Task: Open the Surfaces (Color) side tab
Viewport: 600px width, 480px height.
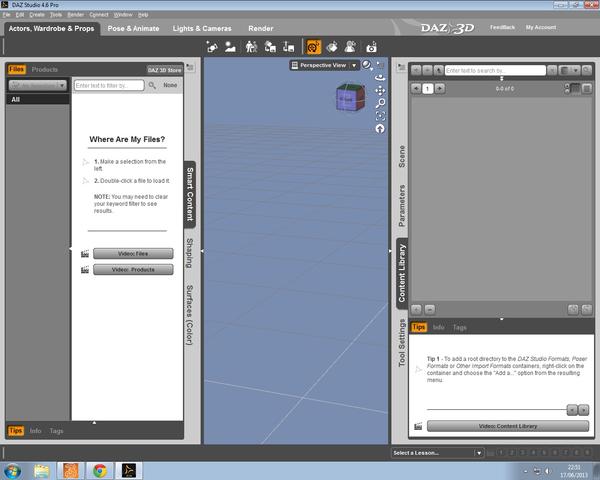Action: coord(189,315)
